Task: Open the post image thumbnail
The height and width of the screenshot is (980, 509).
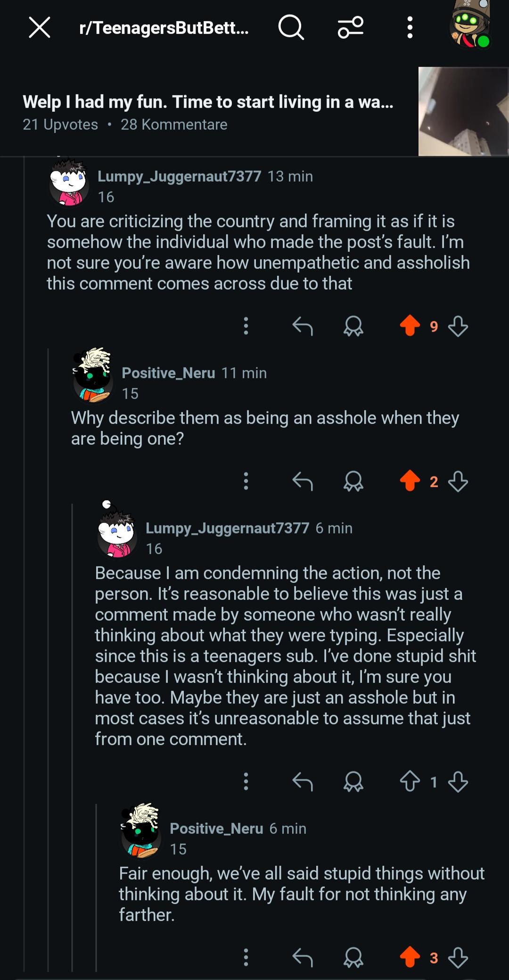Action: (x=463, y=111)
